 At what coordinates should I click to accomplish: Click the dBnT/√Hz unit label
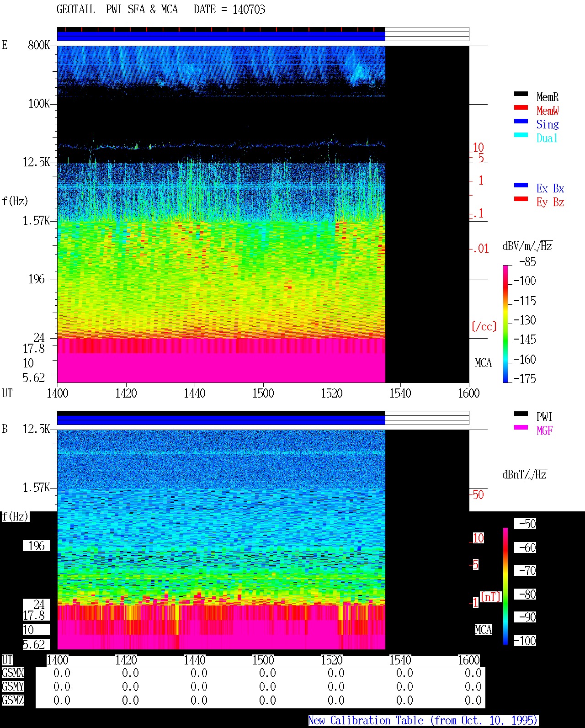tap(525, 474)
